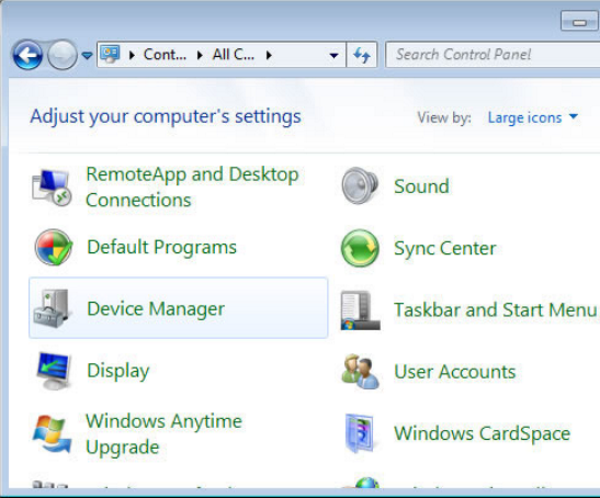Click the User Accounts people icon
The image size is (600, 498).
click(x=360, y=371)
